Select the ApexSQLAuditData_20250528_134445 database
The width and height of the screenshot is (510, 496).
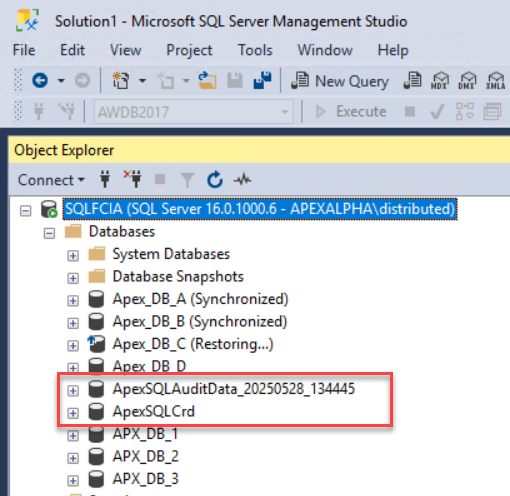click(x=234, y=389)
